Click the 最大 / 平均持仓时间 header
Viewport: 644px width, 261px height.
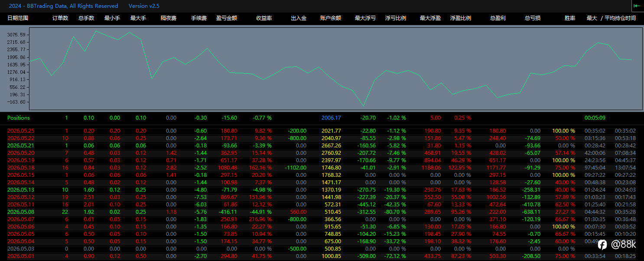pyautogui.click(x=611, y=18)
